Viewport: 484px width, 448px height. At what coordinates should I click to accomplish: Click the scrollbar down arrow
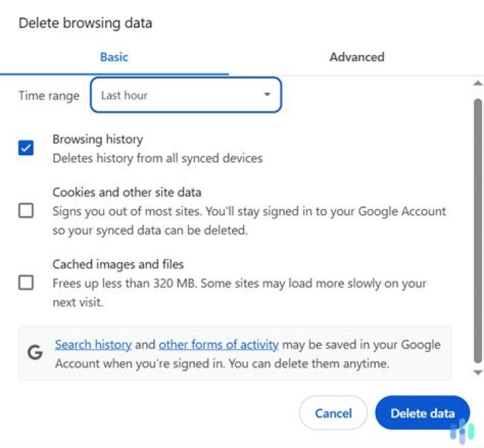click(478, 372)
